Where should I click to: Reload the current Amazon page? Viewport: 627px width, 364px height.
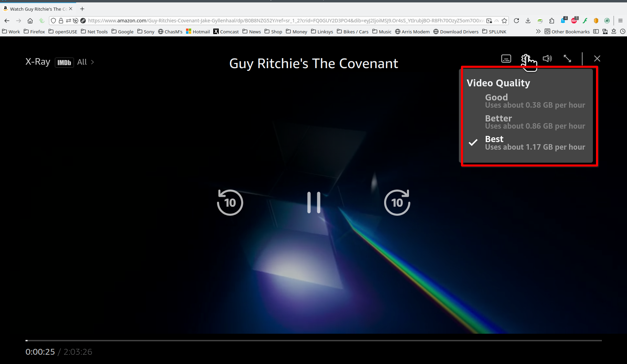coord(516,21)
